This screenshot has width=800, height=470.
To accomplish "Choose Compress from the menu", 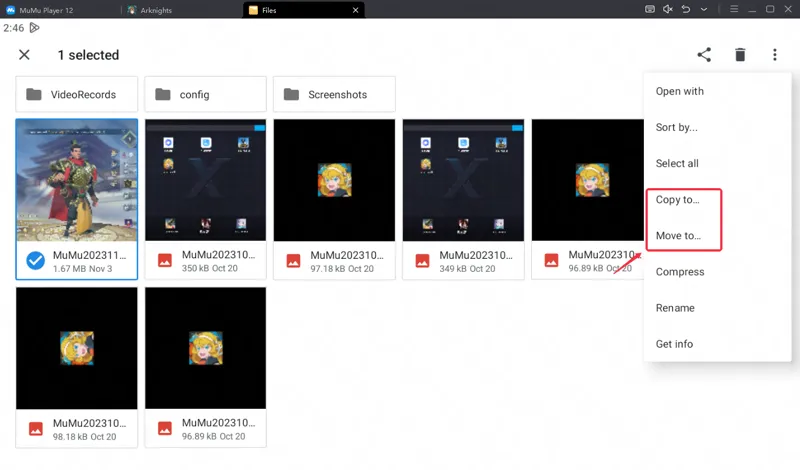I will tap(717, 272).
